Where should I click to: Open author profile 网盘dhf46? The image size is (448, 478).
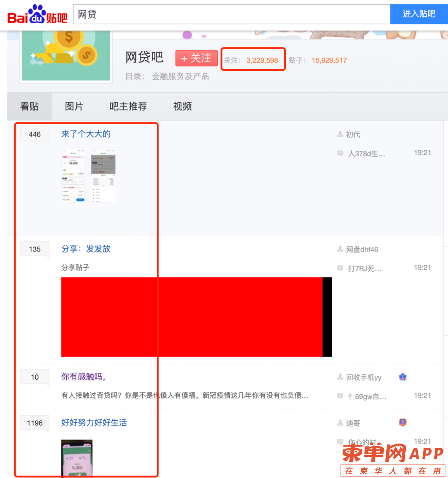click(x=362, y=250)
